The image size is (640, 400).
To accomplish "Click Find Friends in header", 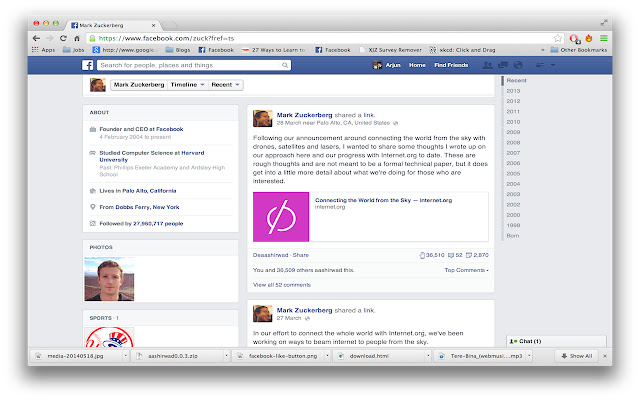I will (x=451, y=65).
